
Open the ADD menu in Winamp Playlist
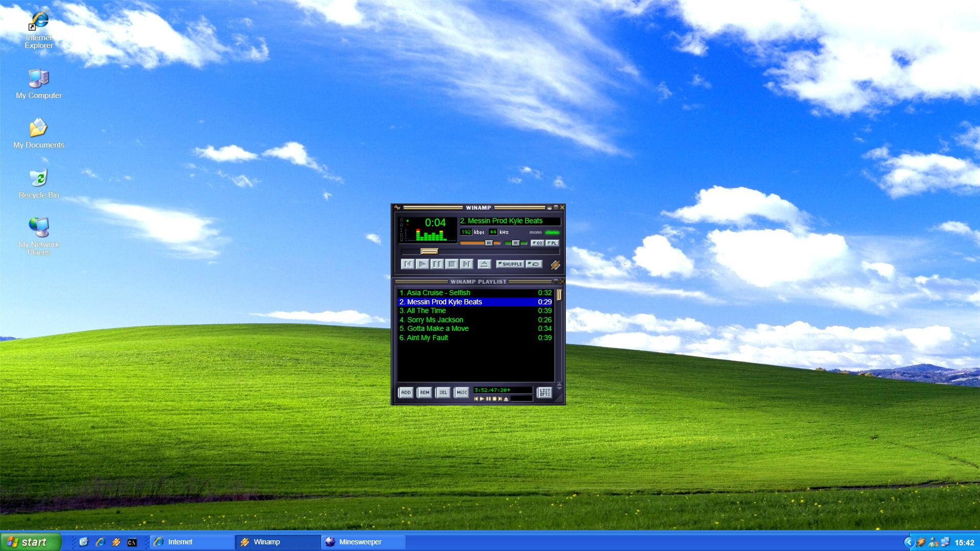pyautogui.click(x=406, y=393)
